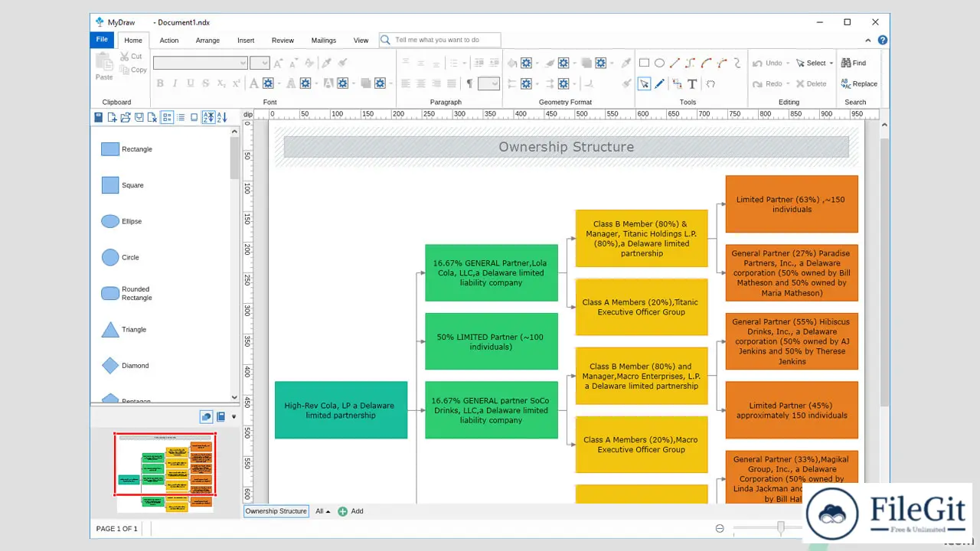Image resolution: width=980 pixels, height=551 pixels.
Task: Click the Redo button
Action: tap(768, 84)
